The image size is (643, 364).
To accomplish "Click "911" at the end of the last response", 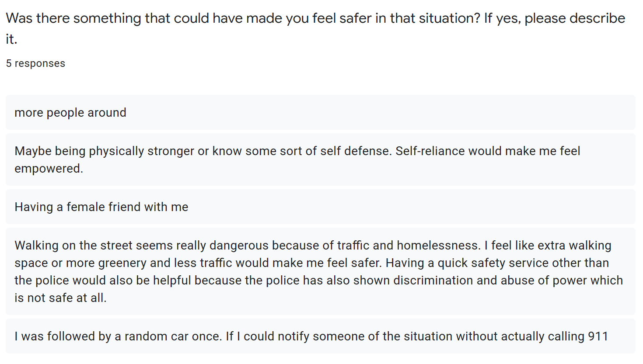I will (x=598, y=336).
